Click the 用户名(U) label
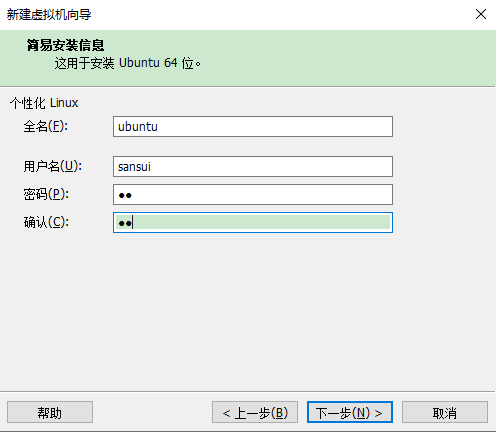Viewport: 496px width, 433px height. pyautogui.click(x=53, y=166)
